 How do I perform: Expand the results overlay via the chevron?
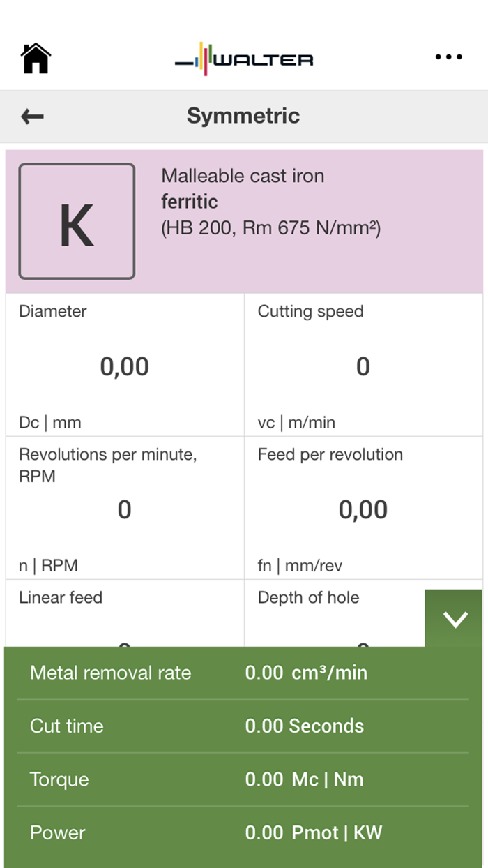[x=455, y=618]
